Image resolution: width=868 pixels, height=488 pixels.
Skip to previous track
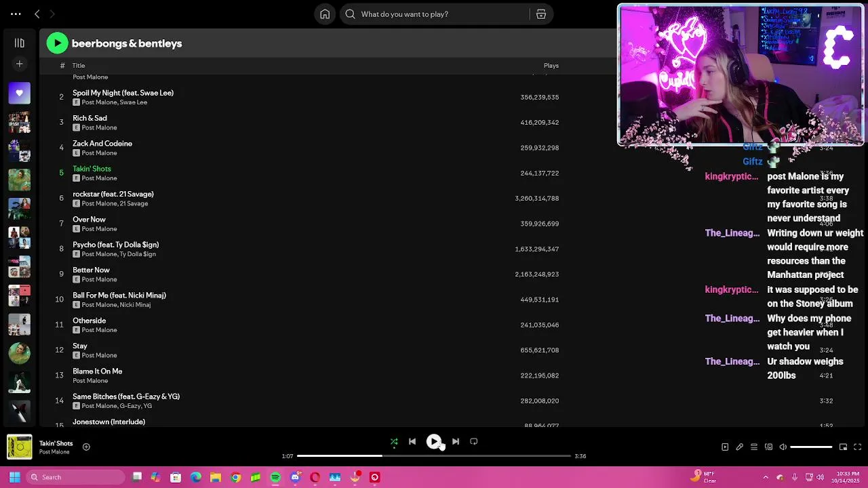point(412,442)
